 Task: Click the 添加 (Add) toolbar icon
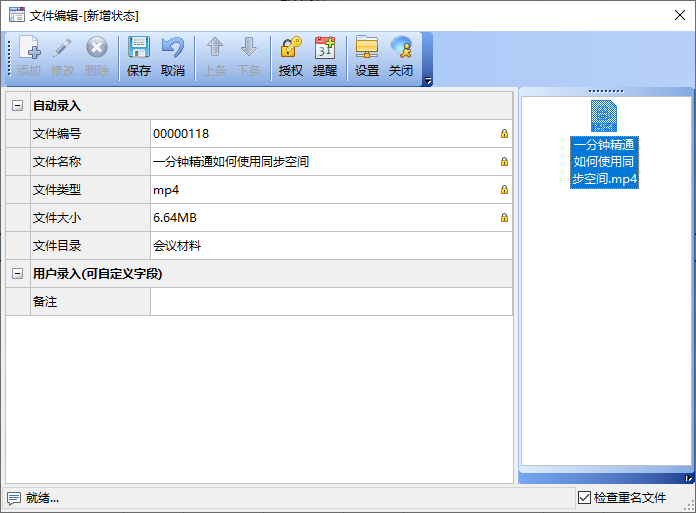[x=29, y=57]
